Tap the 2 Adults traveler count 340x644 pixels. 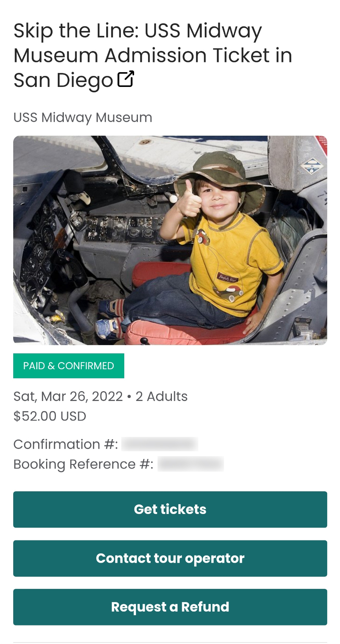point(162,396)
